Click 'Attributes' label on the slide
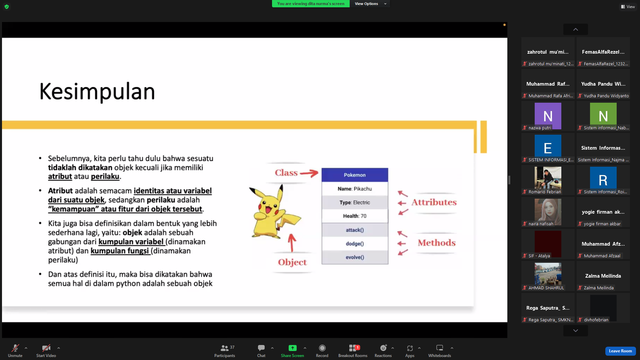Viewport: 640px width, 360px height. pos(434,202)
